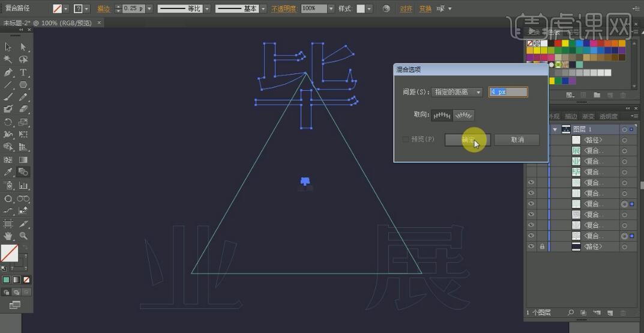Select the Type tool
This screenshot has height=333, width=644.
point(23,72)
